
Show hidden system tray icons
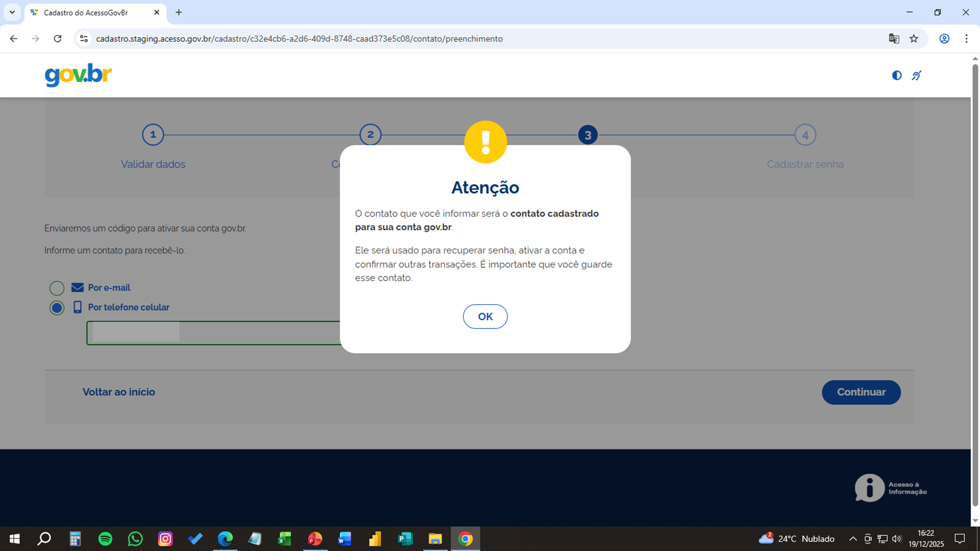click(853, 539)
